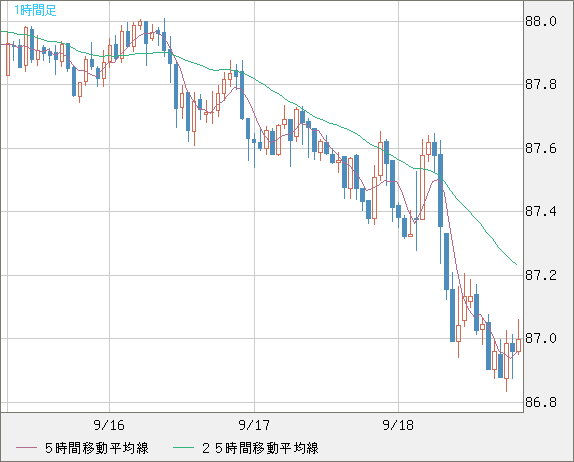Image resolution: width=574 pixels, height=462 pixels.
Task: Click the 86.8 price axis label
Action: pos(541,402)
